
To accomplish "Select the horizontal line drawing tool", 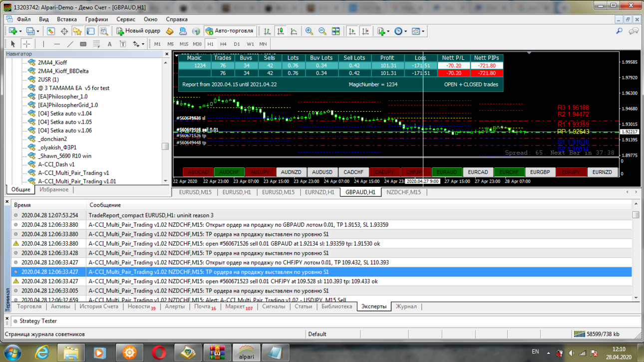I will (x=57, y=44).
